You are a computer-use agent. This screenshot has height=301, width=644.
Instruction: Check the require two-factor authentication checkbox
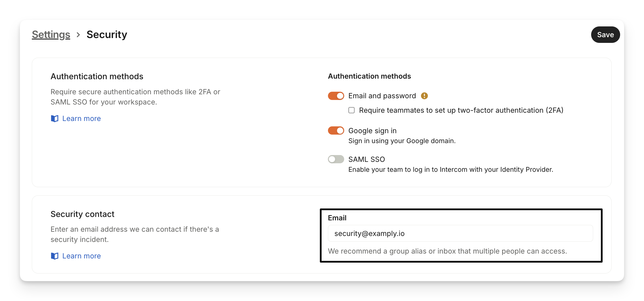coord(352,110)
